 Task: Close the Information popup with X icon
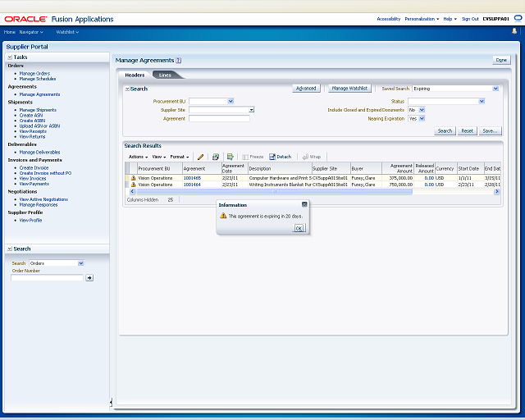pos(304,204)
